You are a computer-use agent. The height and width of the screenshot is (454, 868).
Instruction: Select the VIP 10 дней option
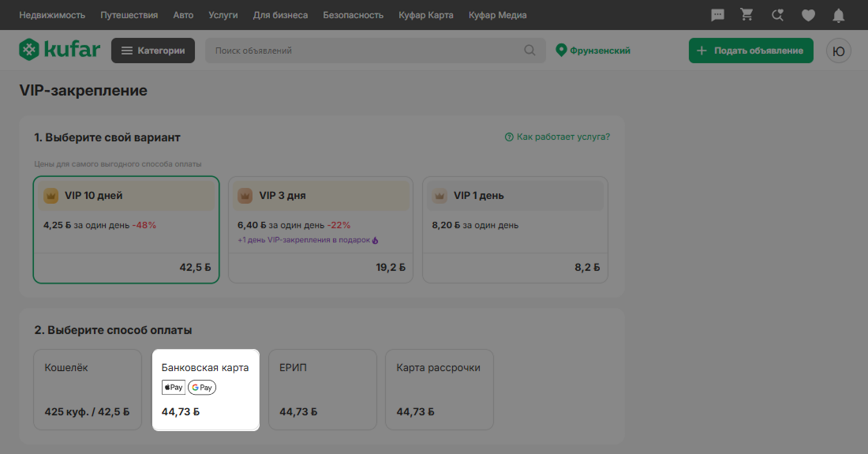point(126,230)
